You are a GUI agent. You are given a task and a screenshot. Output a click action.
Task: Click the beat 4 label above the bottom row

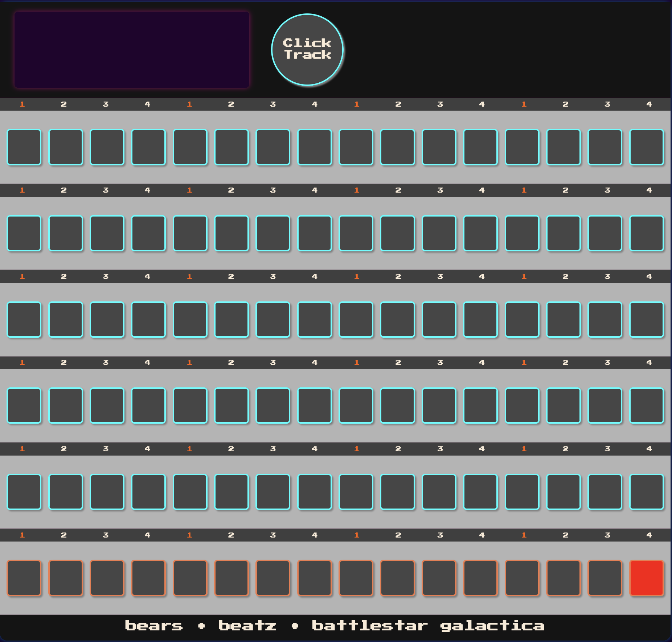(648, 535)
